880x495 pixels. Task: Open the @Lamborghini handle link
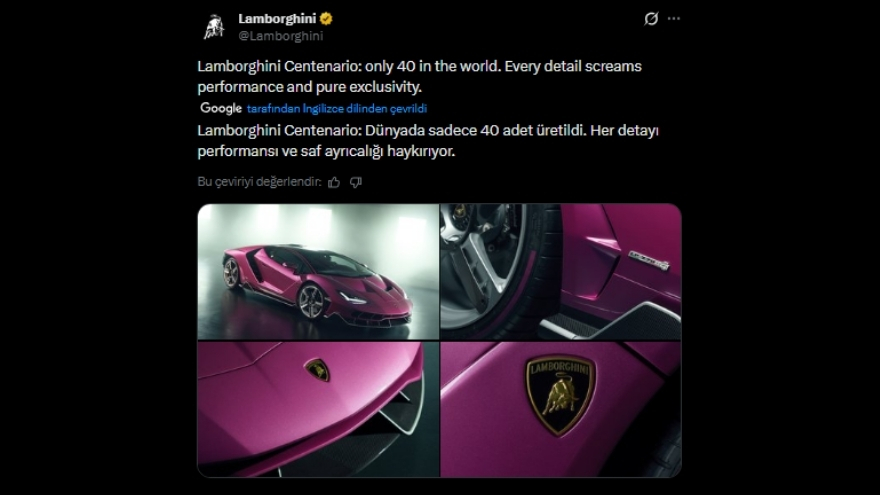coord(281,36)
